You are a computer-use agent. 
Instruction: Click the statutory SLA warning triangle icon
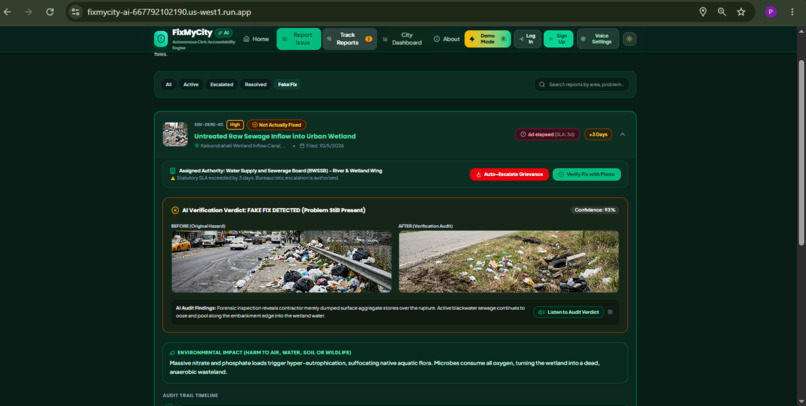click(x=173, y=178)
